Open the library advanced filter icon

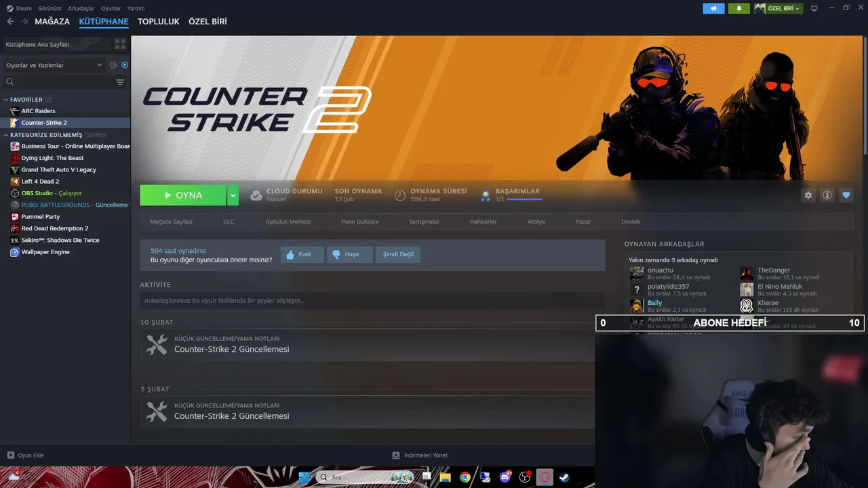pyautogui.click(x=120, y=82)
